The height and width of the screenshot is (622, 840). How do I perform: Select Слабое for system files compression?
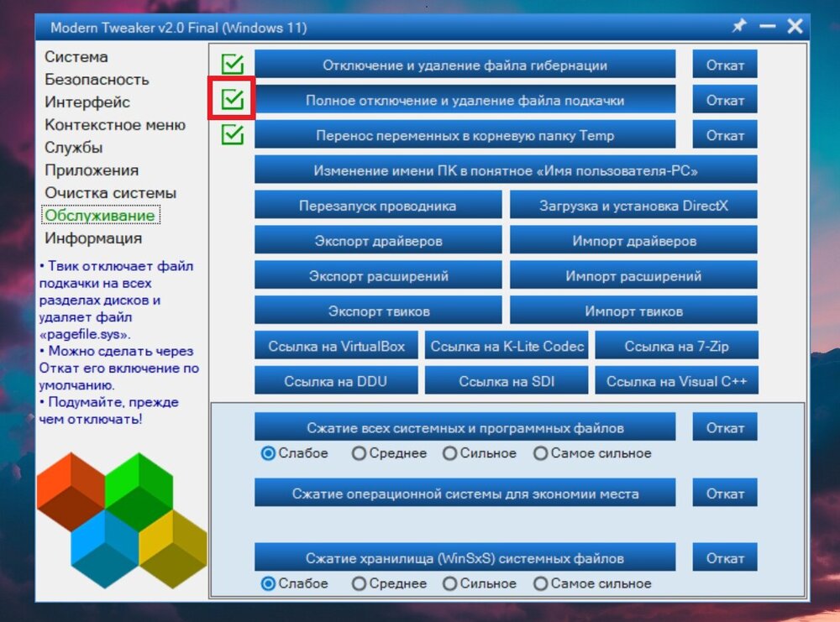pos(294,453)
